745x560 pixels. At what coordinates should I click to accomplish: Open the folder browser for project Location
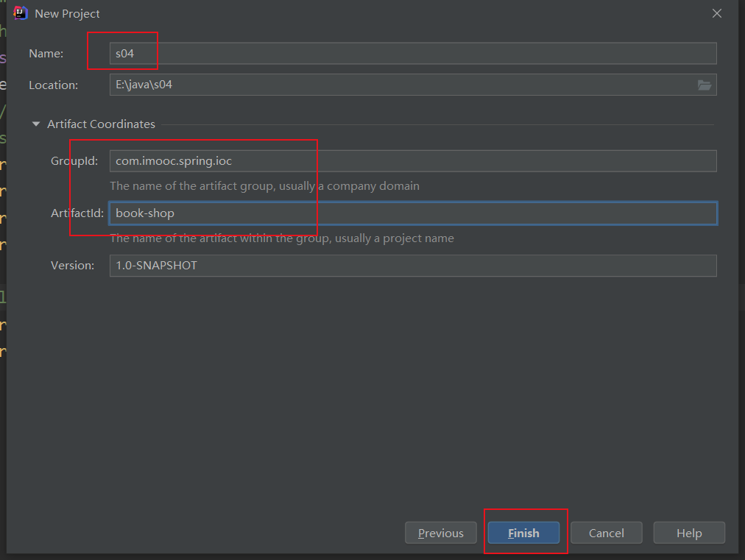click(x=705, y=85)
